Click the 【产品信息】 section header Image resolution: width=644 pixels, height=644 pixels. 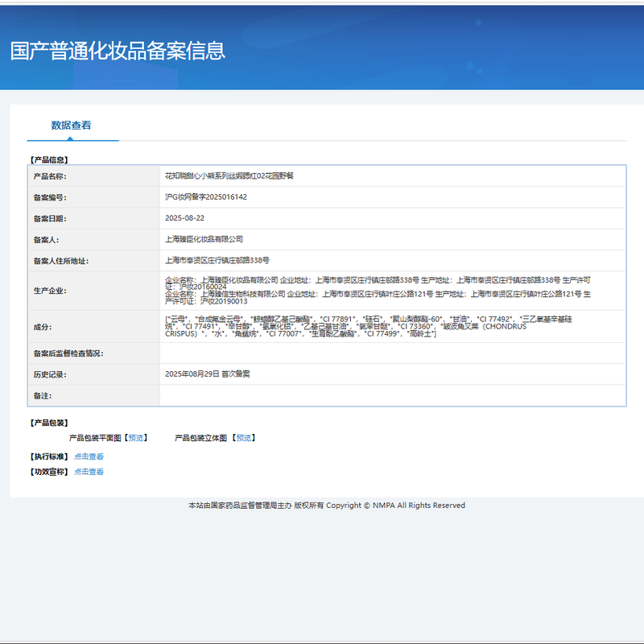(x=48, y=160)
